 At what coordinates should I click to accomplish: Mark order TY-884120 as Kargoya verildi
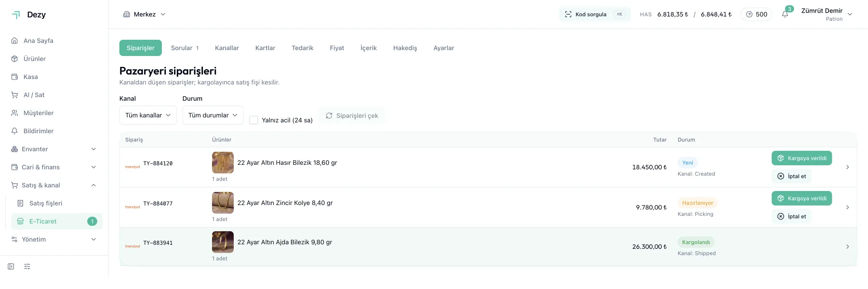tap(802, 158)
